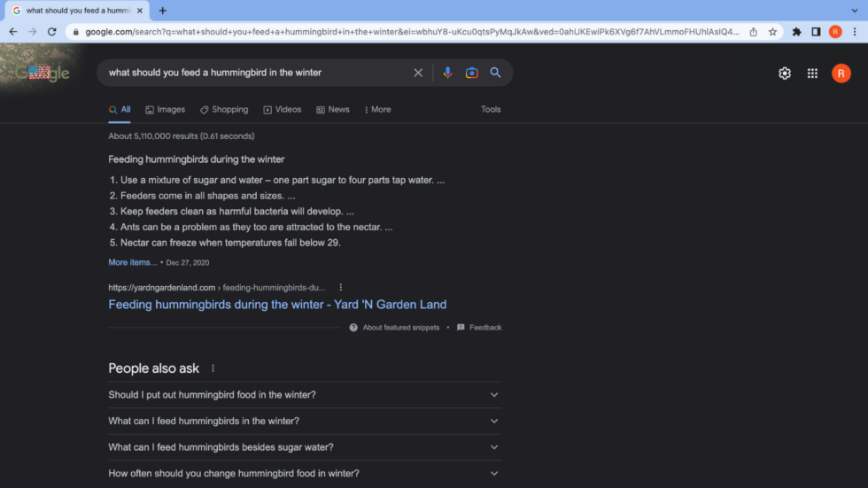Click the 'More items...' link
868x488 pixels.
click(x=133, y=263)
